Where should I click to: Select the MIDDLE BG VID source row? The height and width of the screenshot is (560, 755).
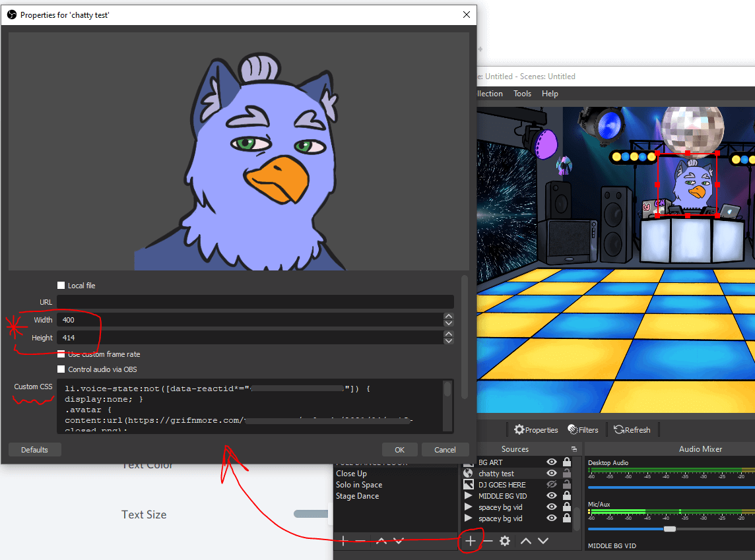click(517, 495)
